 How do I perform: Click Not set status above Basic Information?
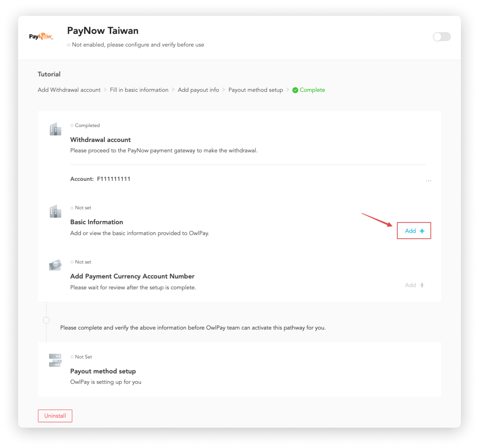pyautogui.click(x=81, y=207)
